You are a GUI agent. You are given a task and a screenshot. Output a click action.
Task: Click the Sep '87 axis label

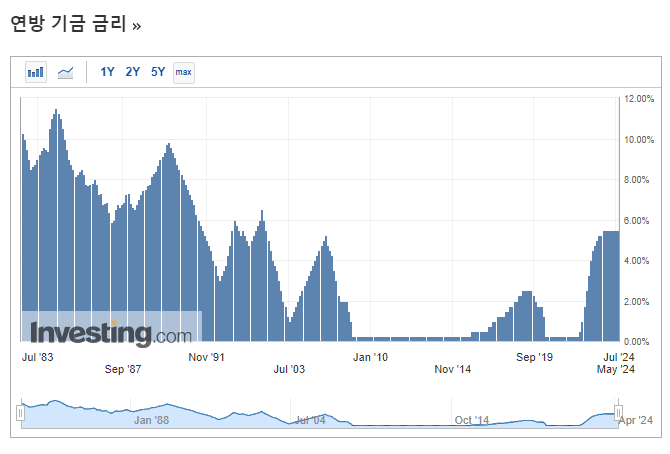pyautogui.click(x=123, y=369)
